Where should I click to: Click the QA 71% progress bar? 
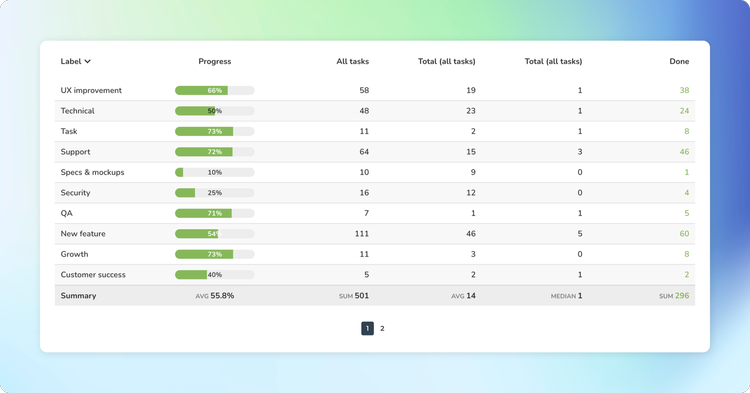pyautogui.click(x=215, y=213)
